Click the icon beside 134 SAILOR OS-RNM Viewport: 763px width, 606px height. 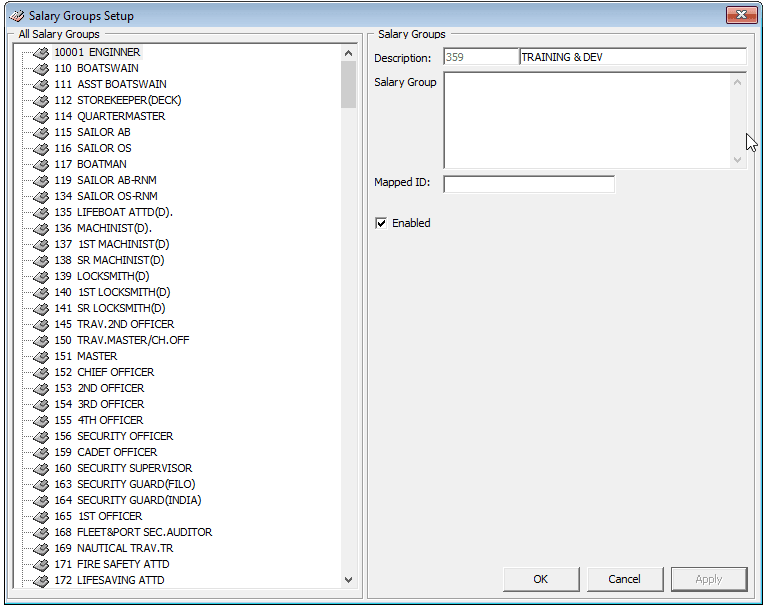41,197
